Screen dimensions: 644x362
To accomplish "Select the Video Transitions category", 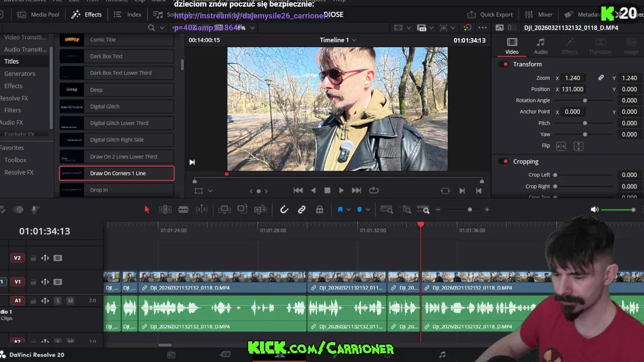I will (25, 37).
